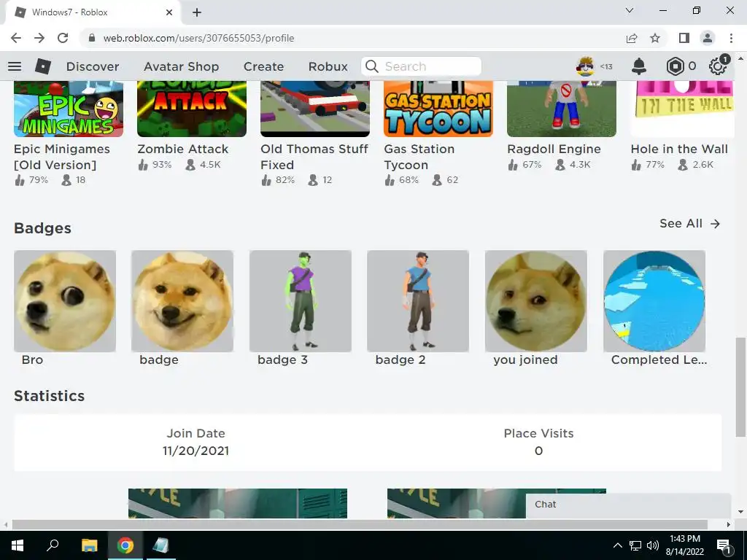Screen dimensions: 747x560
Task: Open the Discover page
Action: (93, 66)
